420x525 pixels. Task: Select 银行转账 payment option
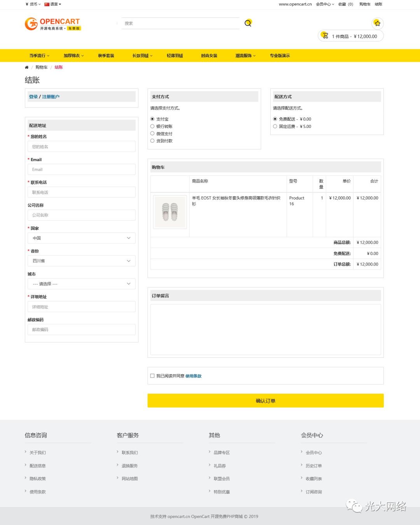152,126
